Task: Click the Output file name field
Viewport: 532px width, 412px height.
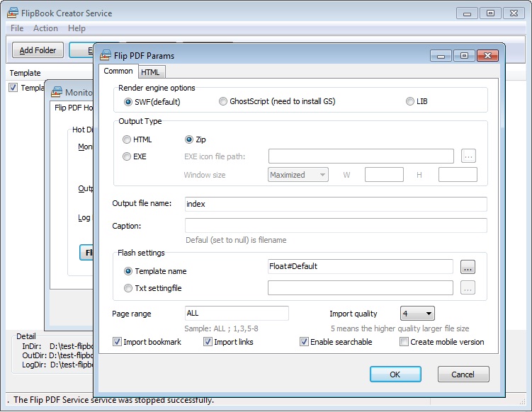Action: 336,204
